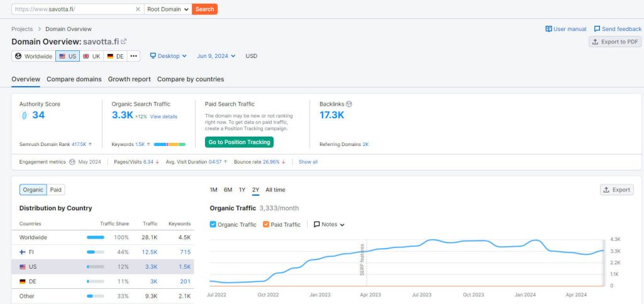Open the Compare domains tab
Image resolution: width=644 pixels, height=304 pixels.
[x=74, y=79]
